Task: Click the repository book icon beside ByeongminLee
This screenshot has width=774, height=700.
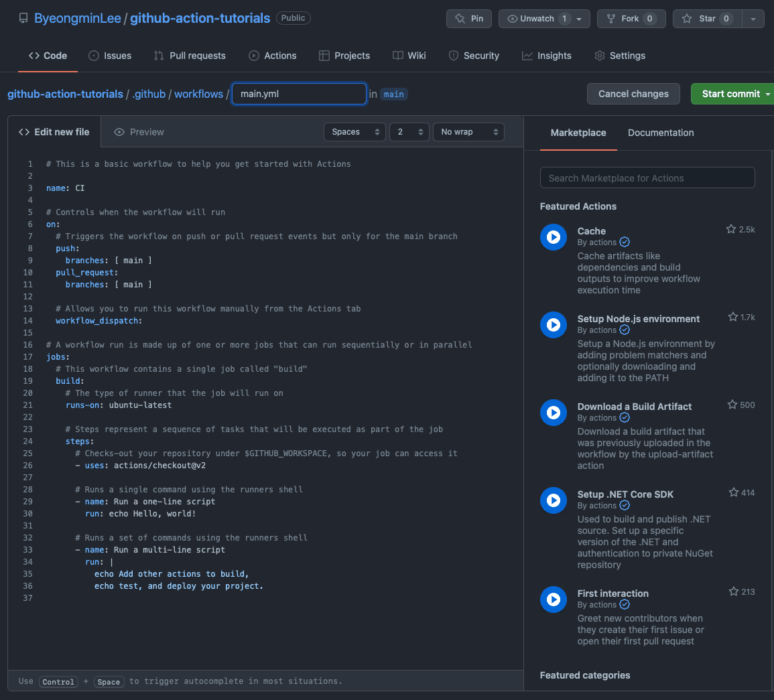Action: pyautogui.click(x=23, y=18)
